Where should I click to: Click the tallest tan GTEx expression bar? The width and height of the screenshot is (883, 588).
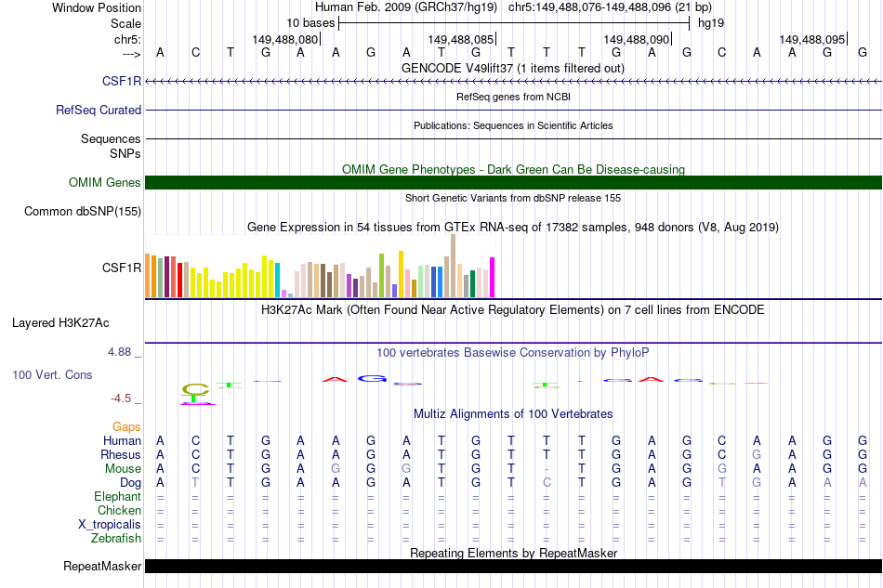(454, 266)
